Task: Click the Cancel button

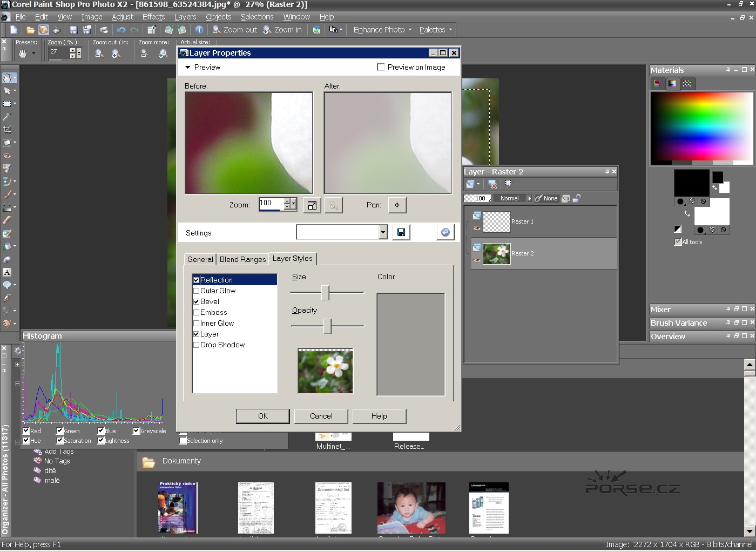Action: coord(321,416)
